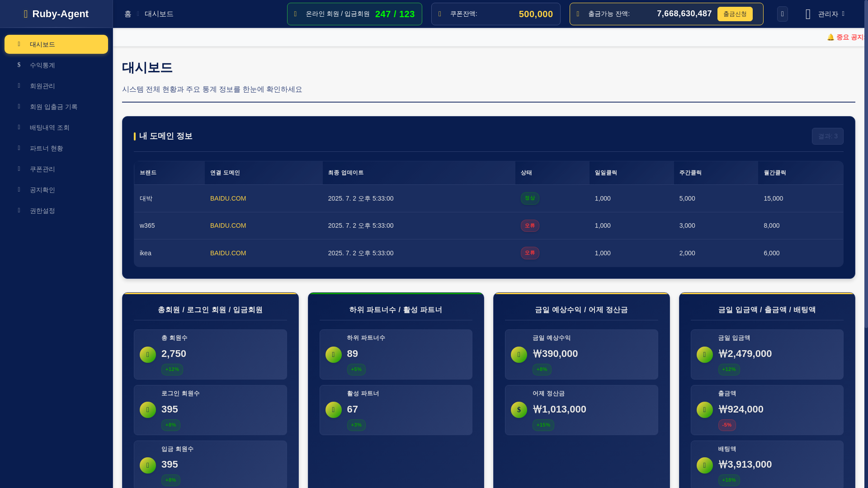Click the green circle icon for 활성 파트너
The height and width of the screenshot is (488, 868).
[334, 410]
